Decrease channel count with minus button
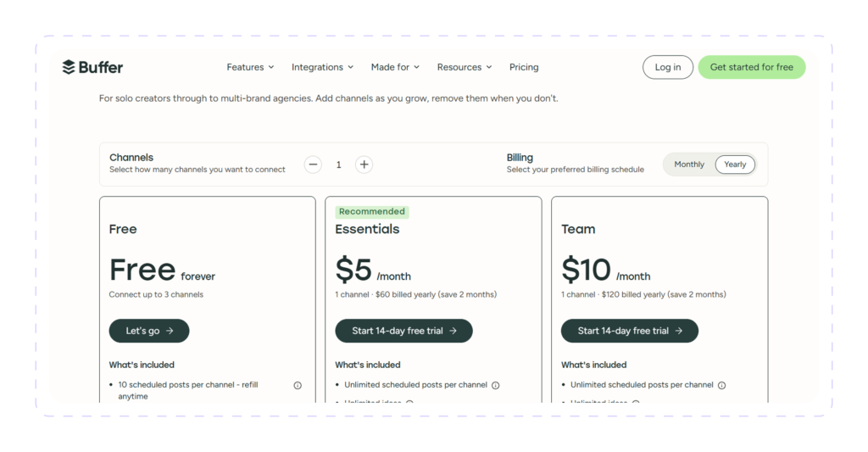 [313, 165]
